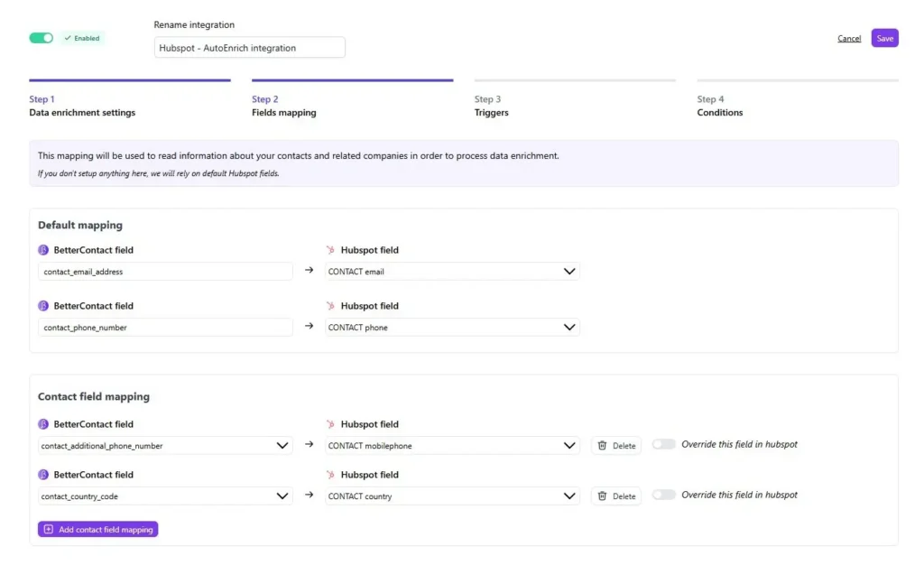Delete the CONTACT country mapping
The width and height of the screenshot is (924, 565).
616,496
